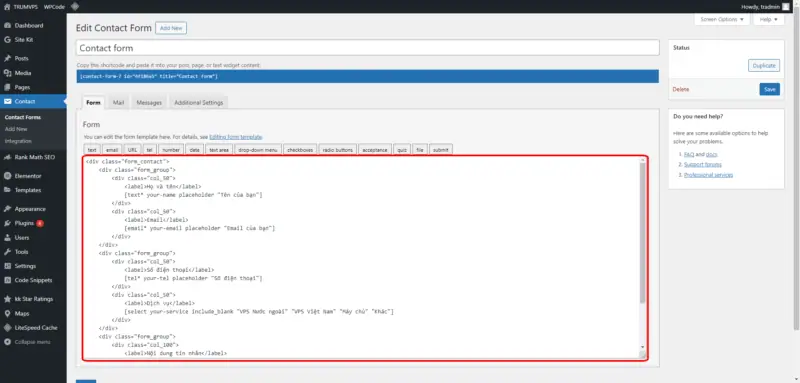Open the TRUMVPS site home icon
800x383 pixels.
click(x=7, y=7)
